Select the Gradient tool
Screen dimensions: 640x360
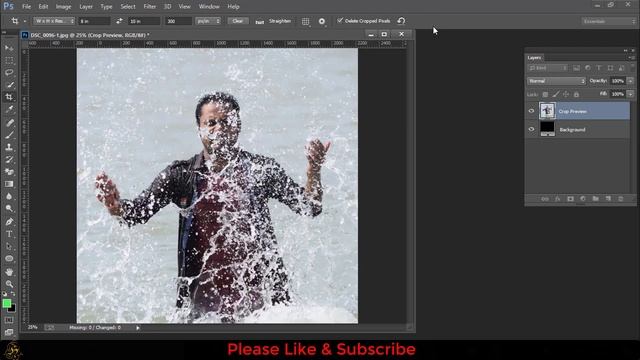(9, 184)
